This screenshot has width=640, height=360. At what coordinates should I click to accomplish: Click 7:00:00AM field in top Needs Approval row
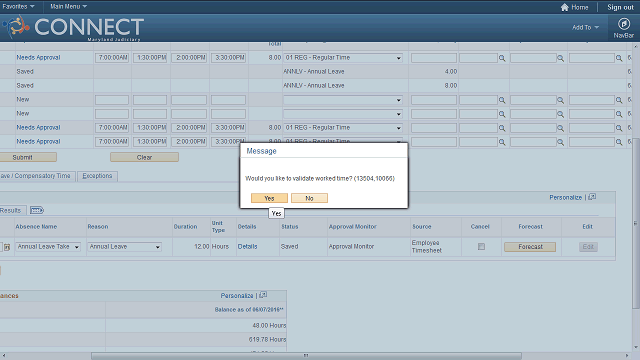click(x=112, y=58)
